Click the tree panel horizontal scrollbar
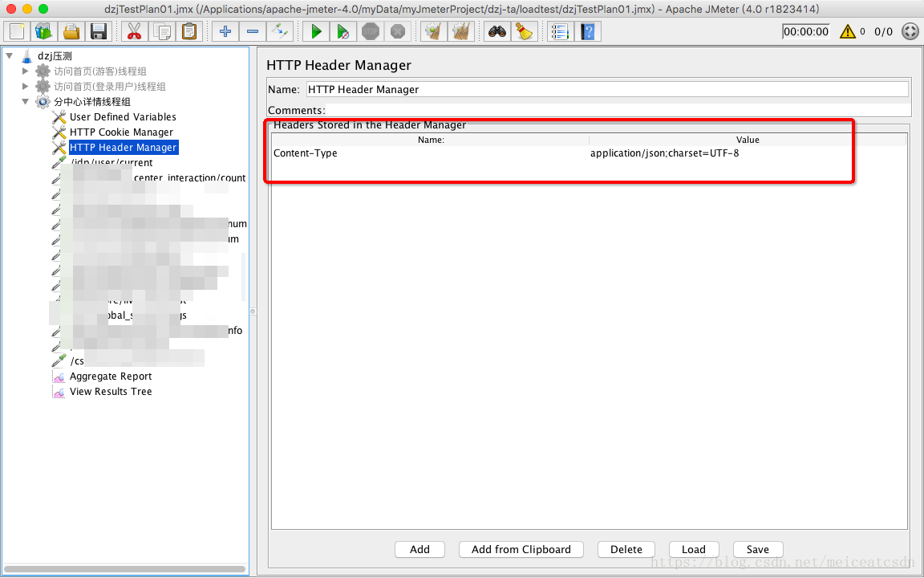 click(x=124, y=569)
